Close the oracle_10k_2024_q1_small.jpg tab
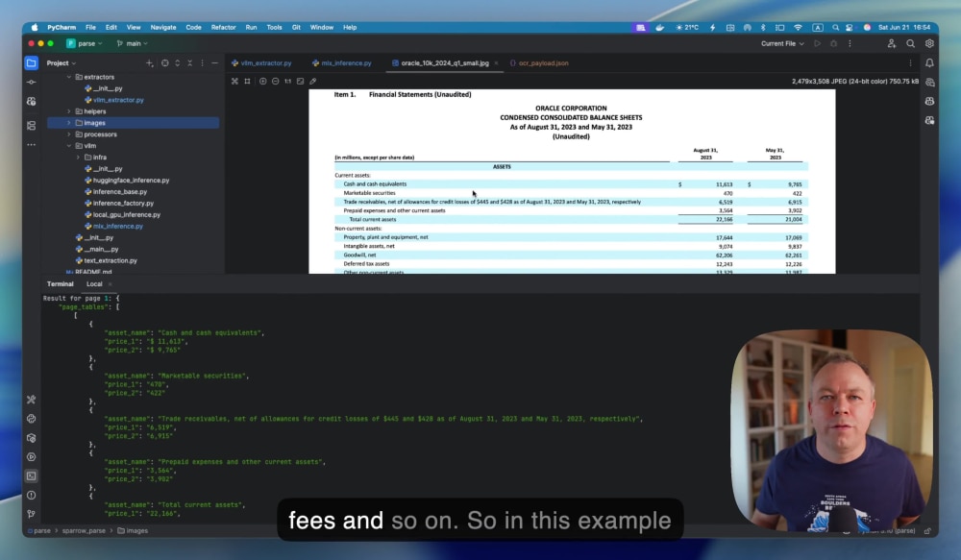This screenshot has width=961, height=560. coord(496,63)
